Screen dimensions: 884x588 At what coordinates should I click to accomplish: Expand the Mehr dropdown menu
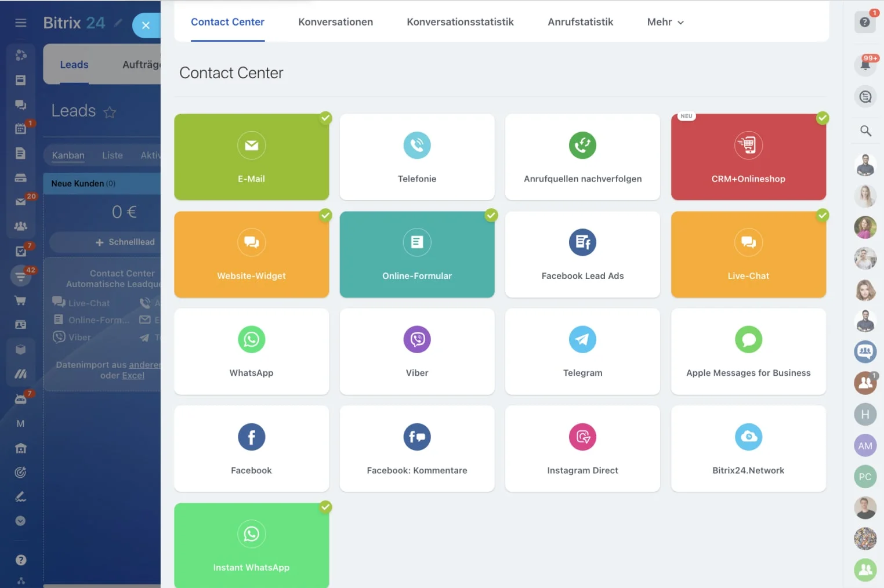665,22
